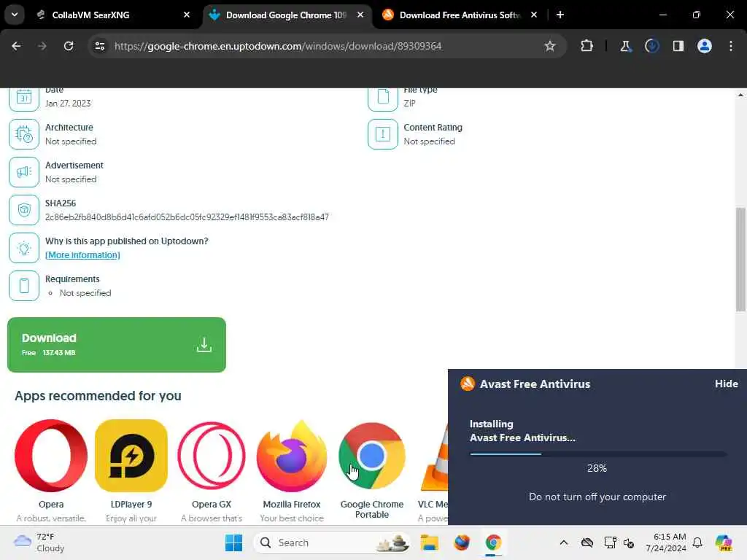Open Chrome Labs flask icon
Viewport: 747px width, 560px height.
pyautogui.click(x=625, y=46)
